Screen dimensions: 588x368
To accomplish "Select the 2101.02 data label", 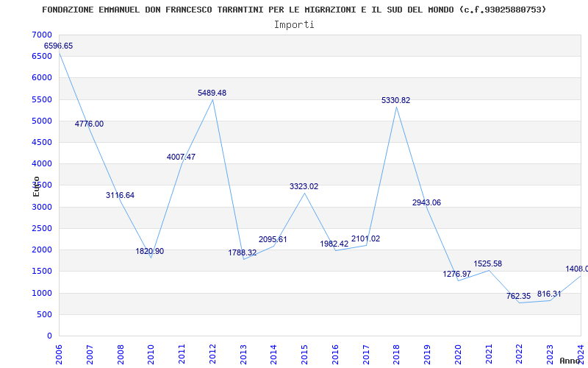I will point(365,238).
